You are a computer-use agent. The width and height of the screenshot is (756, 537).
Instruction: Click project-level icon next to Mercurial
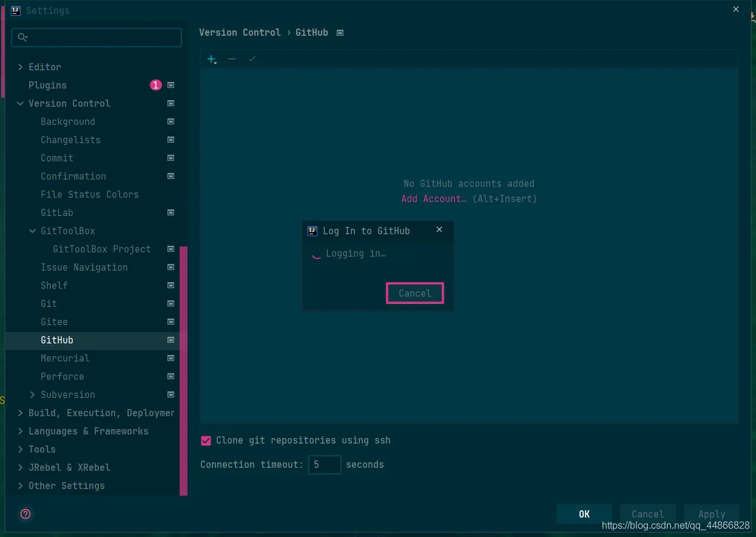click(171, 359)
